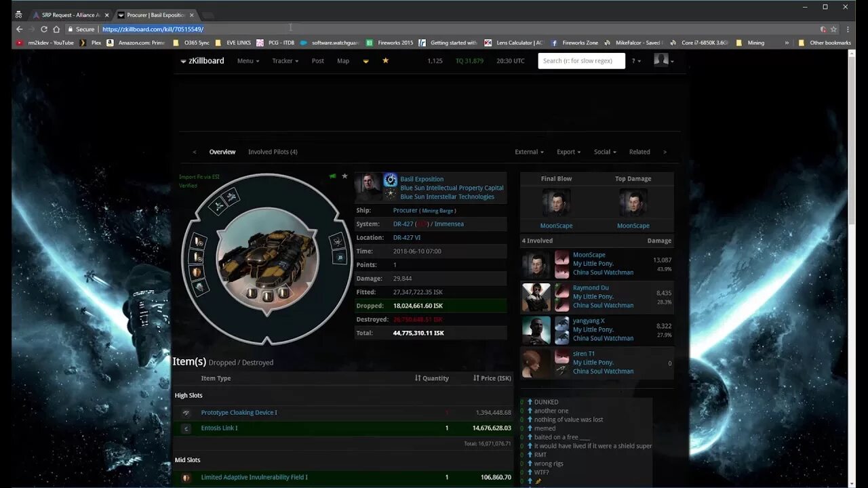Switch to SRP Request browser tab

(x=71, y=15)
